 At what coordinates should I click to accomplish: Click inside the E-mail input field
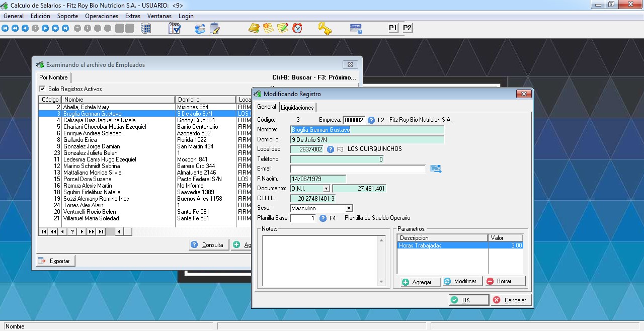coord(358,169)
